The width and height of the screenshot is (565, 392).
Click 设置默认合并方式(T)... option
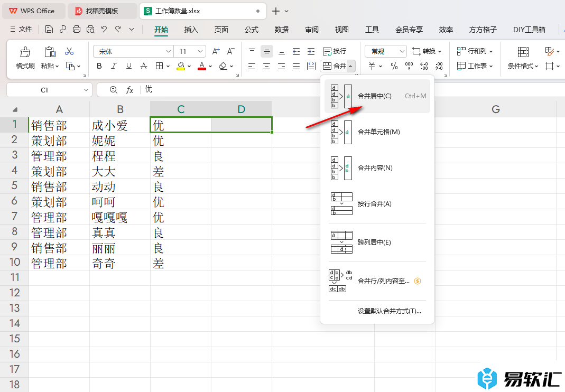click(x=389, y=311)
